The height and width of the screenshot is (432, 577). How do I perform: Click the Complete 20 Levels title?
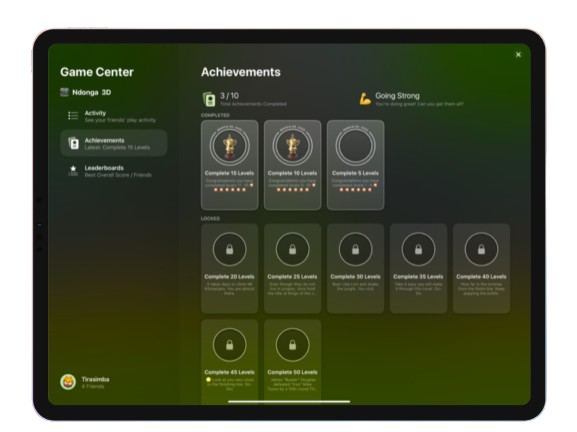coord(229,277)
